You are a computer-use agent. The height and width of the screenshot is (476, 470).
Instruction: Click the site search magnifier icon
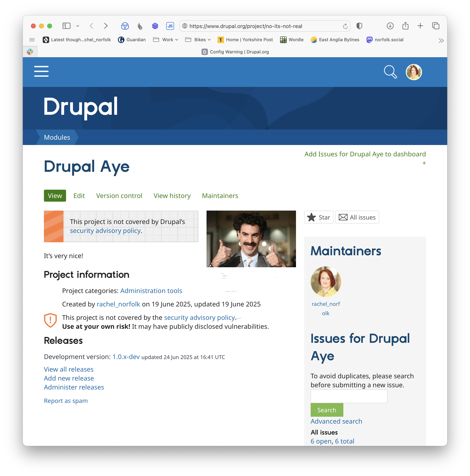tap(390, 72)
